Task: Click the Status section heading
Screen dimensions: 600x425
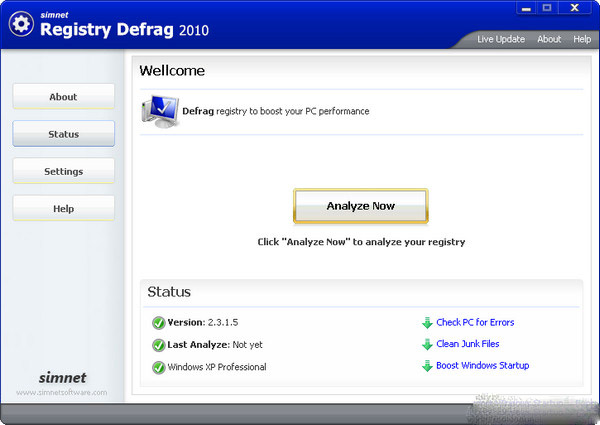Action: 169,292
